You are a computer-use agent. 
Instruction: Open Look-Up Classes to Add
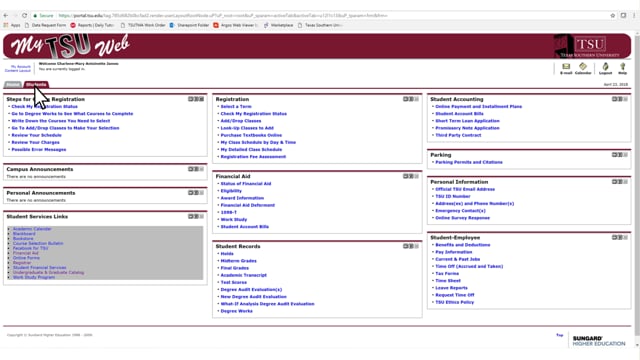tap(247, 128)
